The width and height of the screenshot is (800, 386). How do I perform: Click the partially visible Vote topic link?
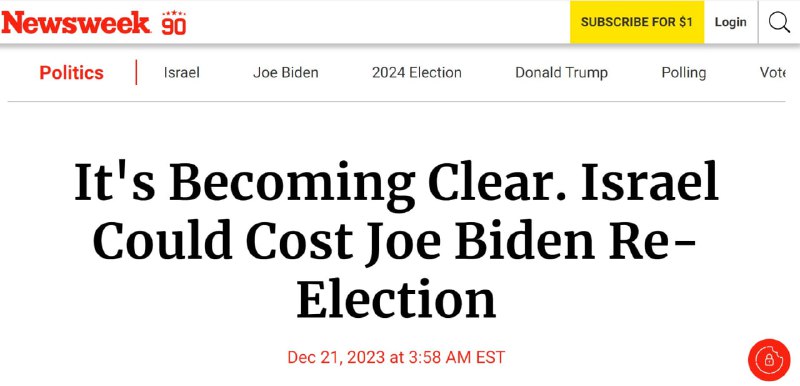[772, 72]
